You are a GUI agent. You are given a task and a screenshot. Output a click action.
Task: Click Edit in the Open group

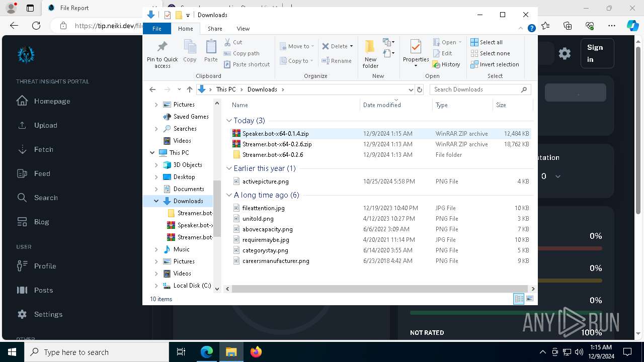[x=442, y=53]
